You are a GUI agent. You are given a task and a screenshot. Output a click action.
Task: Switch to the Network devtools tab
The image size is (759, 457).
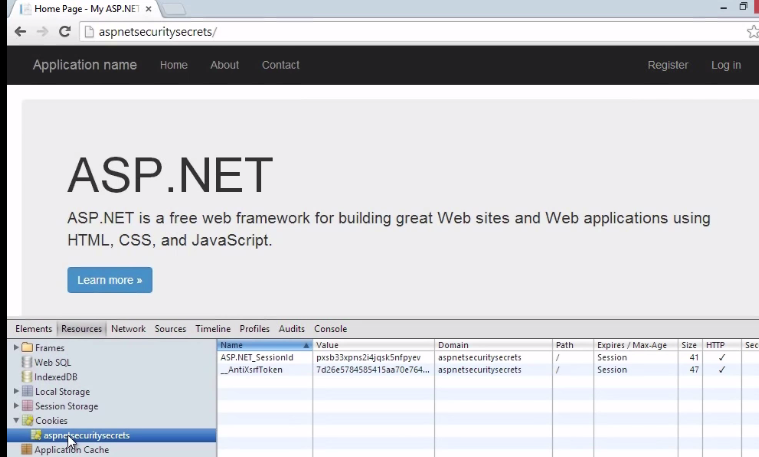coord(128,329)
